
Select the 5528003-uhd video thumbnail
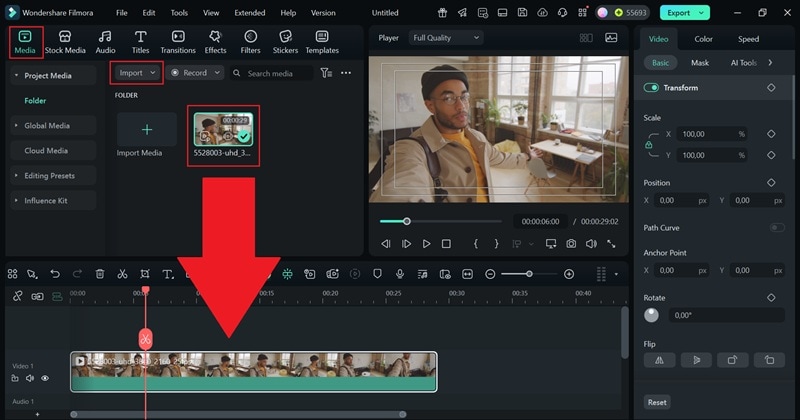tap(223, 130)
